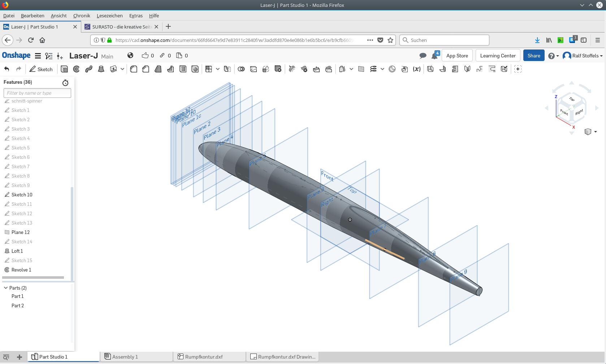Select the Split tool

coord(254,69)
